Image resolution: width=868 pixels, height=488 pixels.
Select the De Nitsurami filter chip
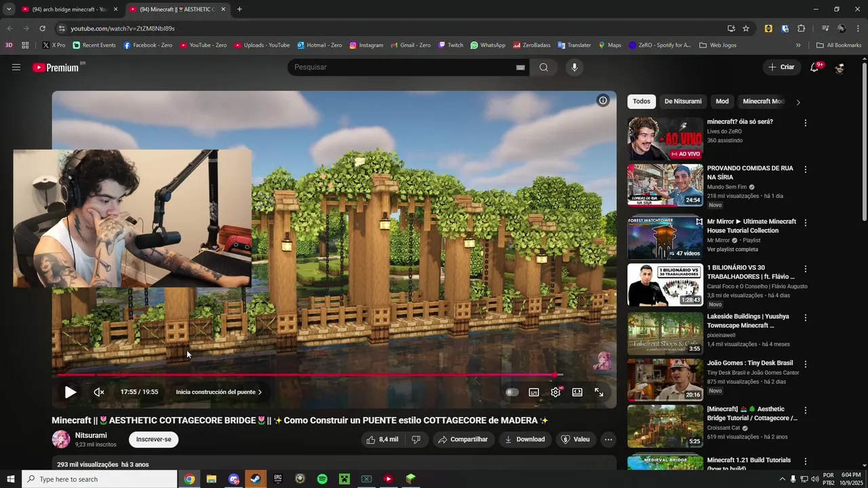683,101
